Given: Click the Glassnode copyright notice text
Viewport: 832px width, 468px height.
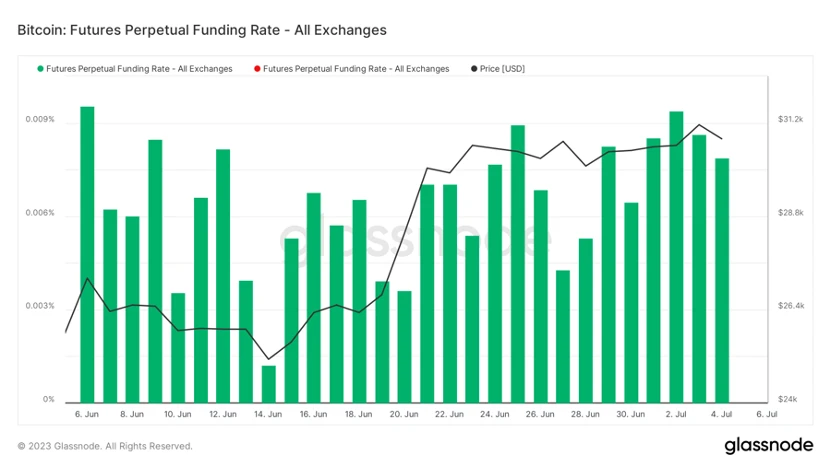Looking at the screenshot, I should (105, 446).
